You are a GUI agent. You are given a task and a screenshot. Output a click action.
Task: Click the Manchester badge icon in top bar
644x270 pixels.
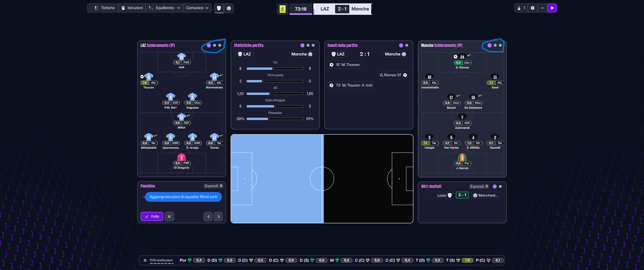coord(229,8)
